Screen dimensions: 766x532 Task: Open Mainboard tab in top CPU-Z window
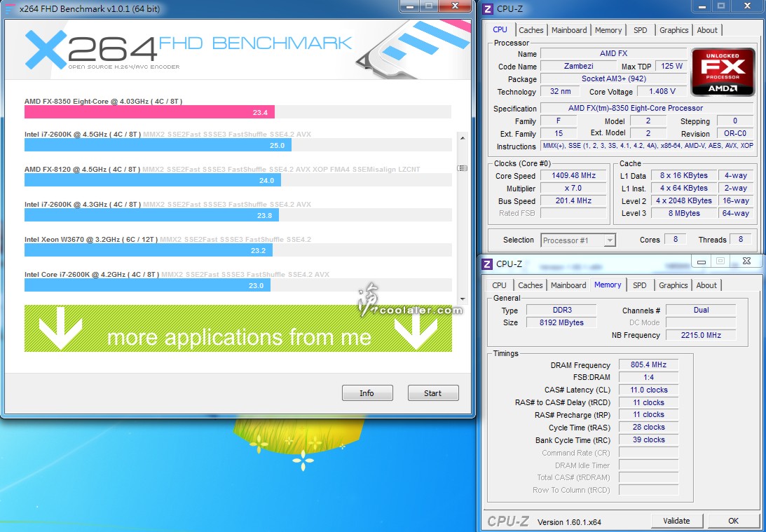tap(569, 30)
